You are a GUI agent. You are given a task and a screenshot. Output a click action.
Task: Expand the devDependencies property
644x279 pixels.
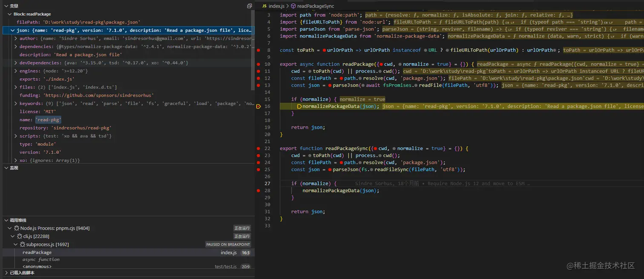point(16,63)
